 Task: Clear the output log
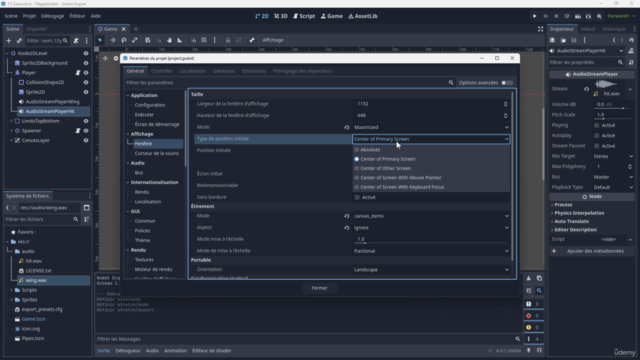tap(529, 278)
